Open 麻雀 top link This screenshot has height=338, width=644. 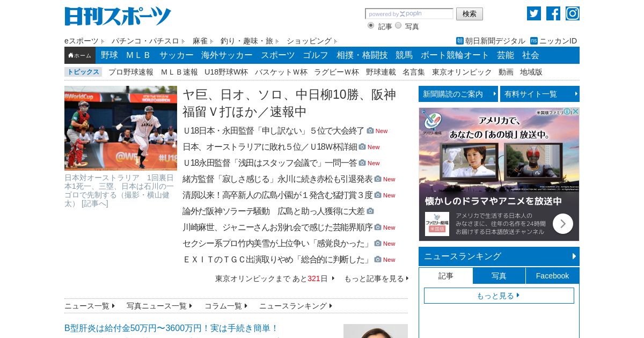tap(200, 41)
